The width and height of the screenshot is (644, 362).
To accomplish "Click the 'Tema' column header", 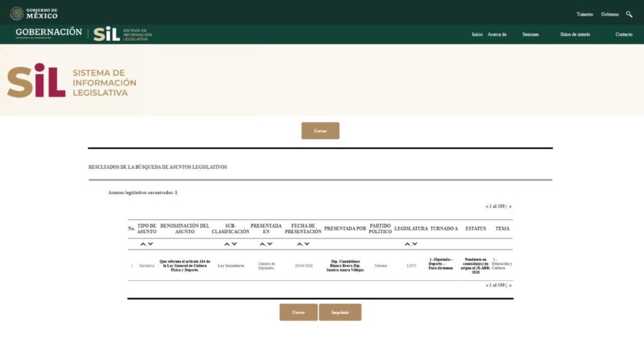I will 502,229.
